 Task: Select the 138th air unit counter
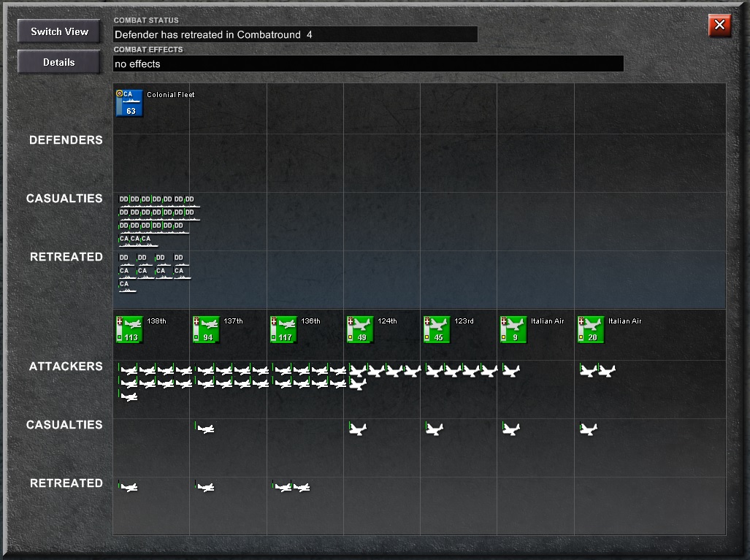129,329
